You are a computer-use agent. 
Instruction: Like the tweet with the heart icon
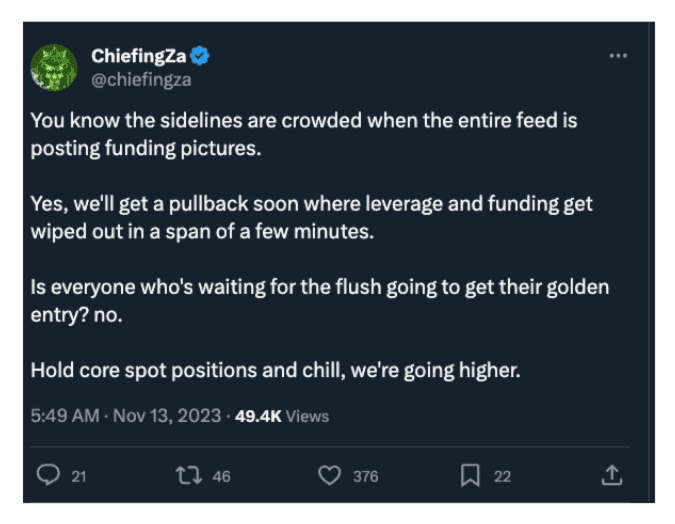click(x=329, y=476)
